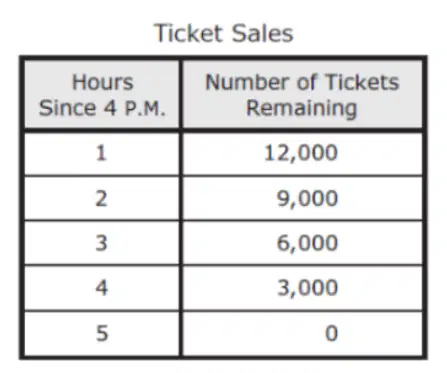Click the cell showing hour 4

[x=102, y=288]
